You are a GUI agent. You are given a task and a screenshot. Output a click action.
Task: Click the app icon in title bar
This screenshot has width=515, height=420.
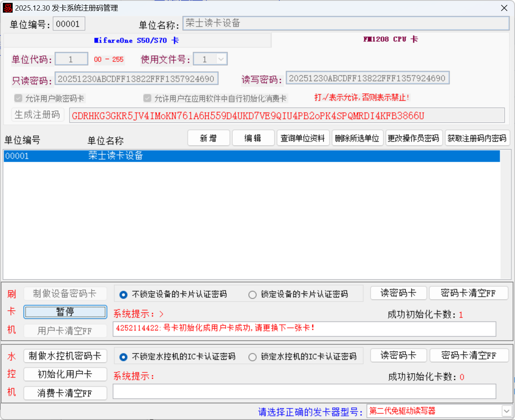point(8,8)
